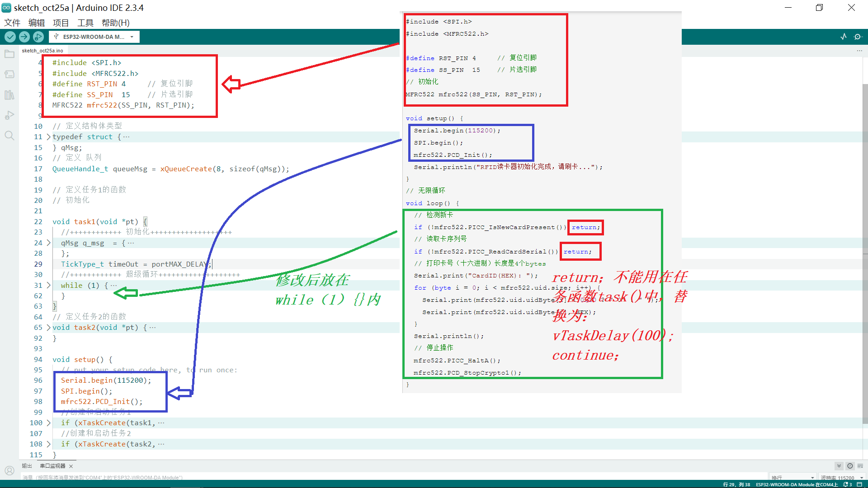Open the baud rate 115200 dropdown
The image size is (868, 488).
(842, 478)
